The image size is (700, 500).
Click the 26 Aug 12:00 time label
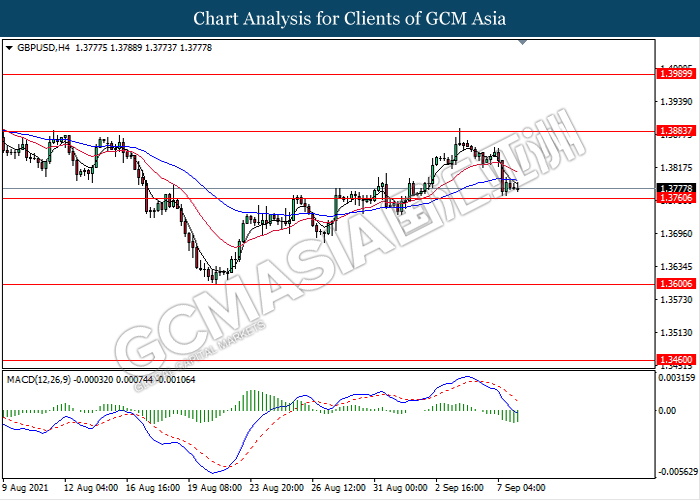(x=338, y=488)
